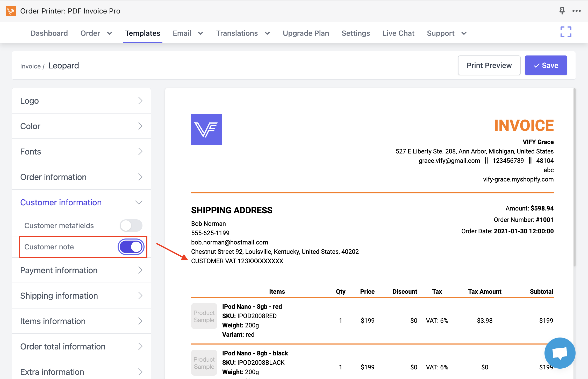Click the VF logo on invoice preview
The width and height of the screenshot is (588, 379).
pyautogui.click(x=206, y=130)
